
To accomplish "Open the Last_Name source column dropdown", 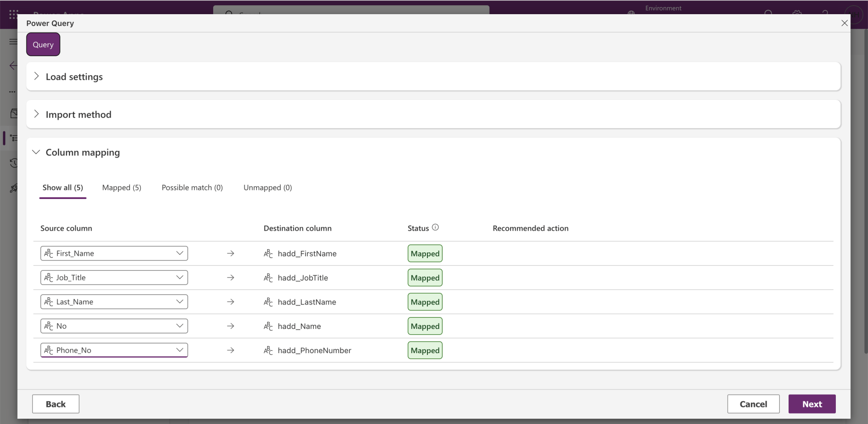I will (180, 302).
